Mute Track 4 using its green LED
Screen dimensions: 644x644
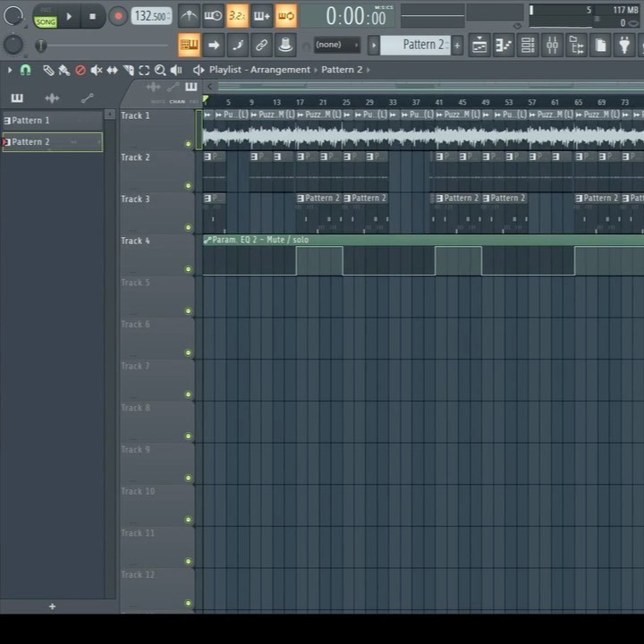pos(188,269)
